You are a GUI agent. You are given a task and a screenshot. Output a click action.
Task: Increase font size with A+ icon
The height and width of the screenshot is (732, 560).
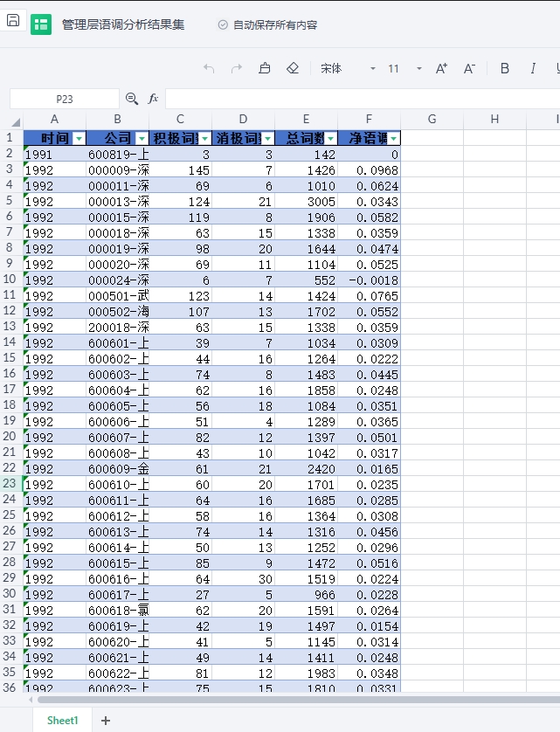coord(441,69)
